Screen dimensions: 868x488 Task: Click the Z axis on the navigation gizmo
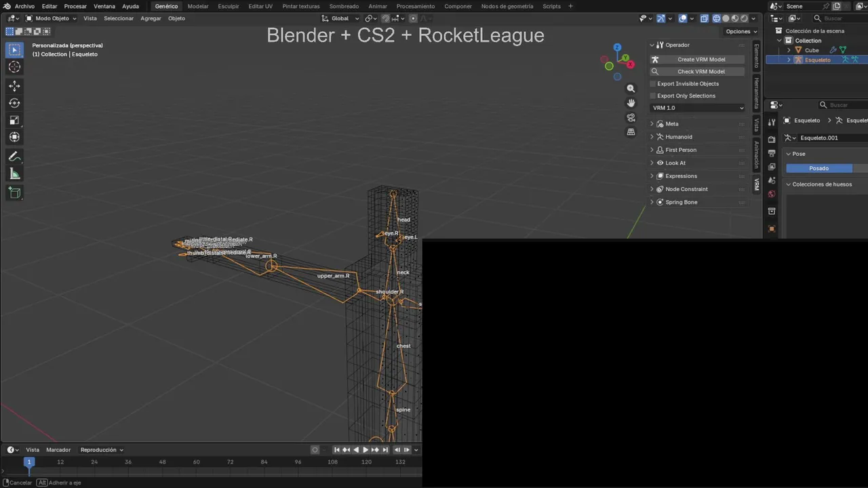click(617, 47)
